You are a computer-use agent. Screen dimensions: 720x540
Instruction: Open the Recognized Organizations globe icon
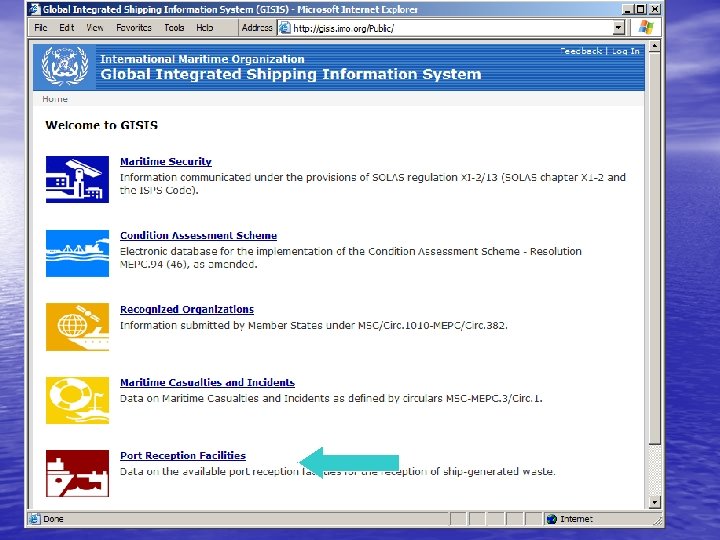point(77,327)
